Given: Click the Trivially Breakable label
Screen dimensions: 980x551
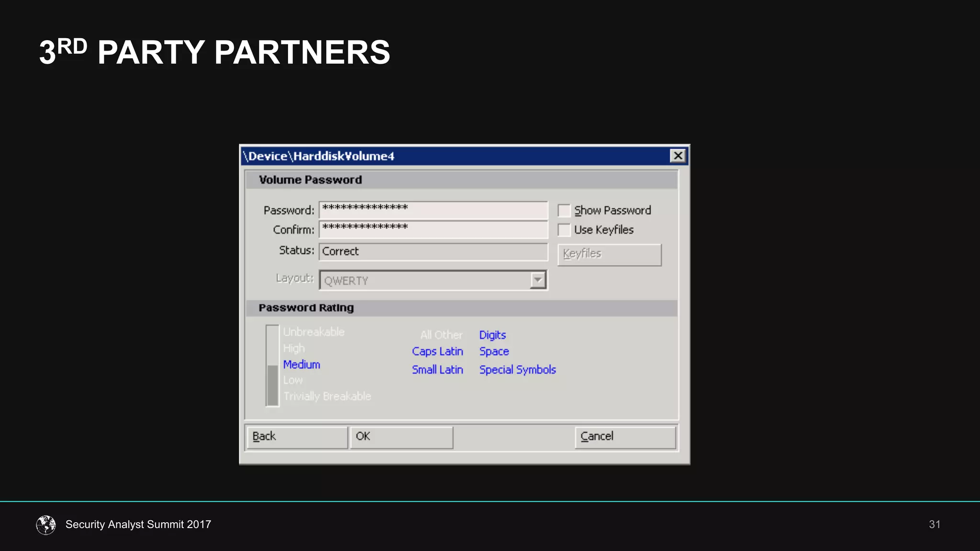Looking at the screenshot, I should pyautogui.click(x=327, y=397).
